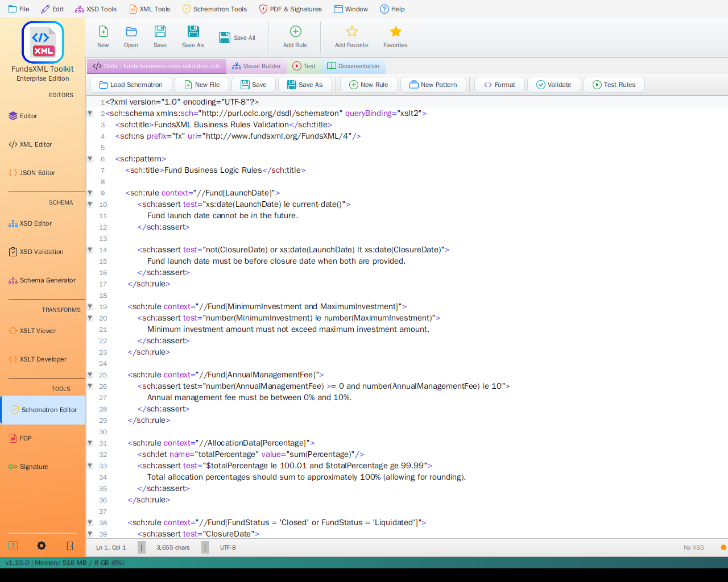Open the XSLT Viewer sidebar item
Viewport: 728px width, 582px height.
click(43, 331)
